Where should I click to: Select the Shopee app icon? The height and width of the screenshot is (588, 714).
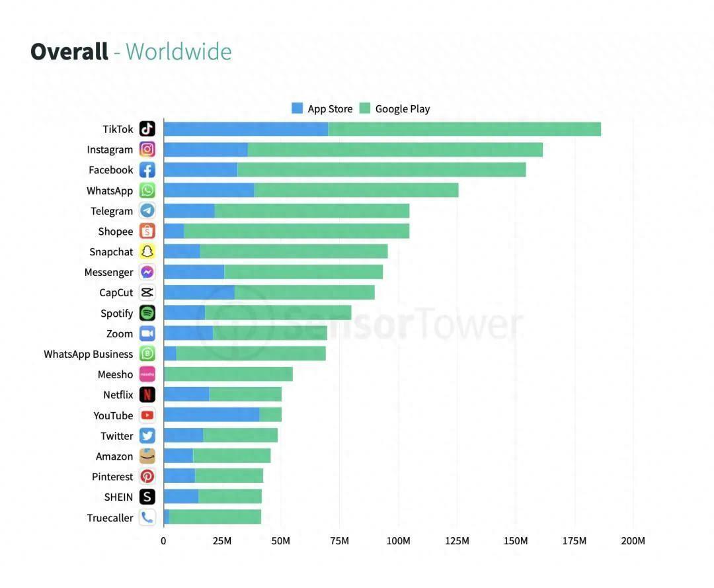click(147, 231)
